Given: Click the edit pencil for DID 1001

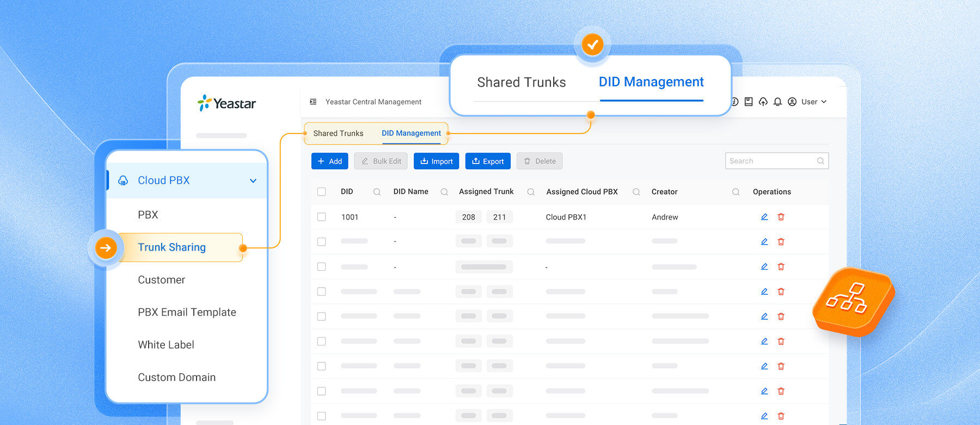Looking at the screenshot, I should click(x=764, y=217).
